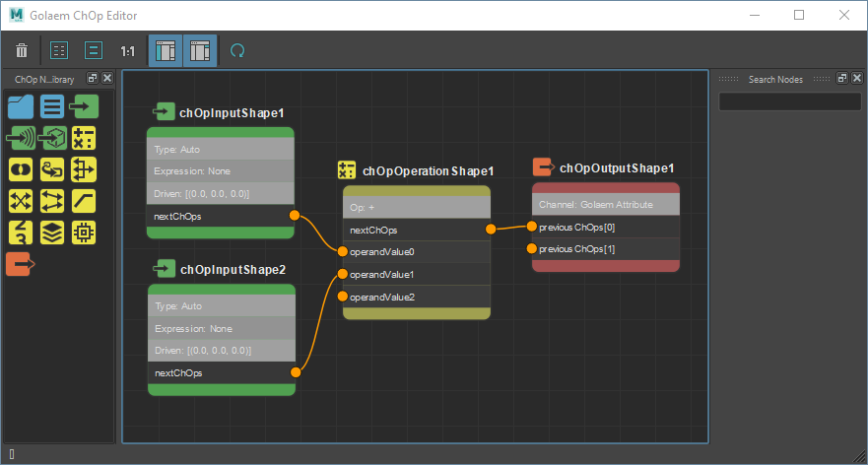The image size is (868, 465).
Task: Maximize the Golaem ChOp Editor window
Action: coord(799,15)
